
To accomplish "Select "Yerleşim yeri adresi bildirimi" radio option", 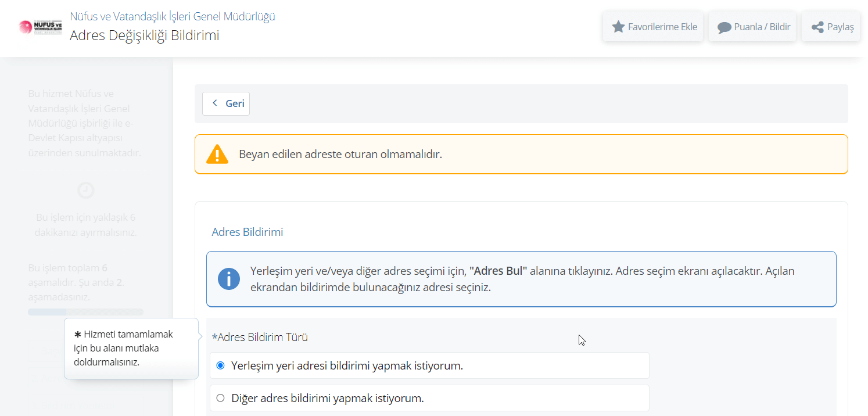I will pyautogui.click(x=220, y=365).
